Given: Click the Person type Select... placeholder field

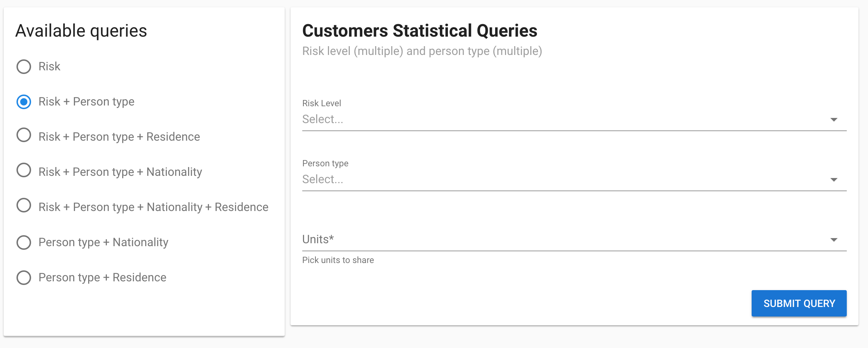Looking at the screenshot, I should point(323,179).
